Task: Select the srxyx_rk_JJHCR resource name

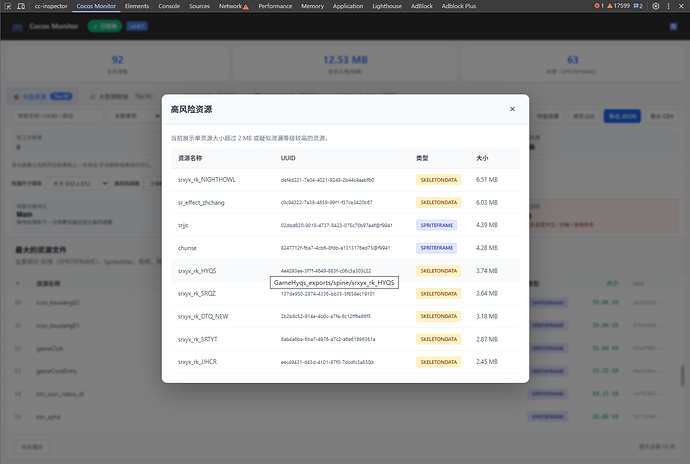Action: tap(197, 362)
